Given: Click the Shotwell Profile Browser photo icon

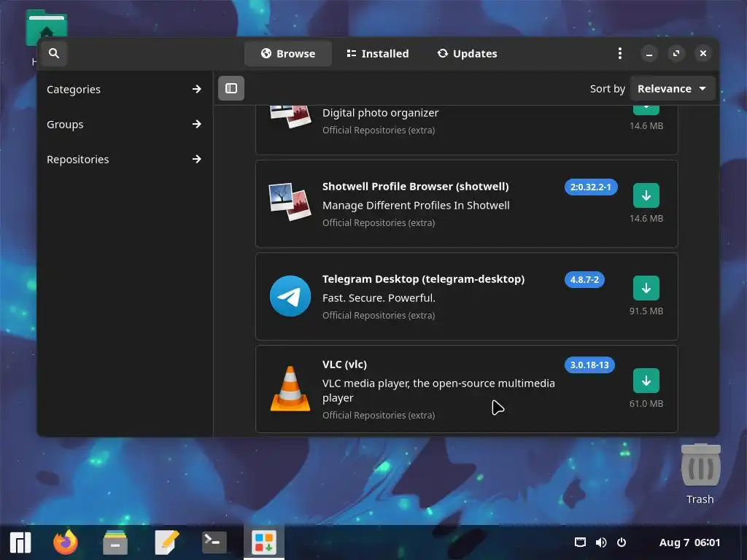Looking at the screenshot, I should pos(290,202).
